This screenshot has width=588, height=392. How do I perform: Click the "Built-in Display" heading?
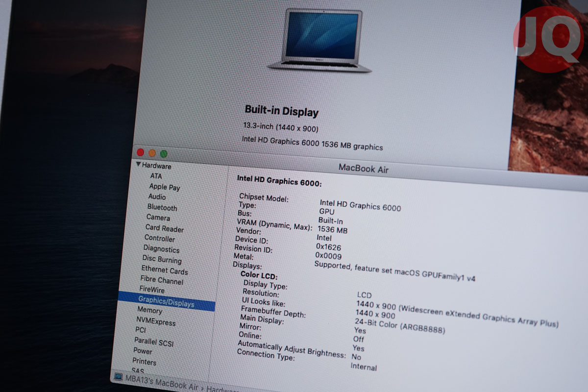point(282,111)
